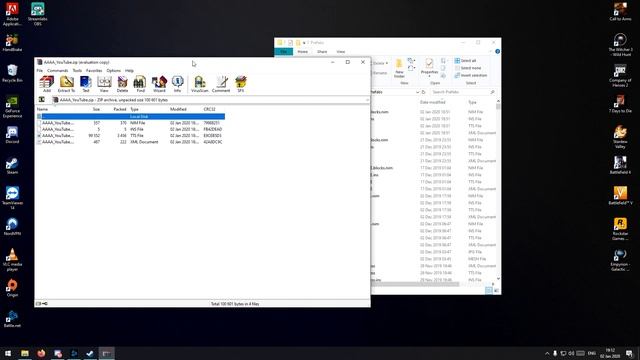Image resolution: width=640 pixels, height=360 pixels.
Task: Select the TTS File row in WinRAR
Action: pos(131,136)
